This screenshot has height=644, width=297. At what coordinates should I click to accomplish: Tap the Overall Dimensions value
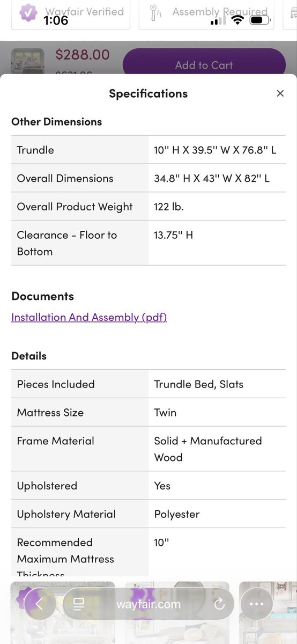[212, 178]
